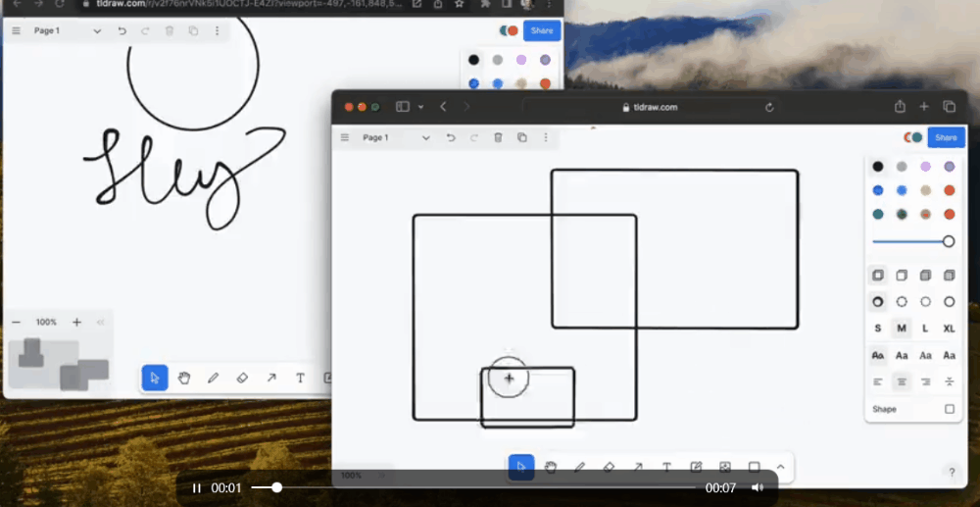
Task: Select the XL size option
Action: point(949,329)
